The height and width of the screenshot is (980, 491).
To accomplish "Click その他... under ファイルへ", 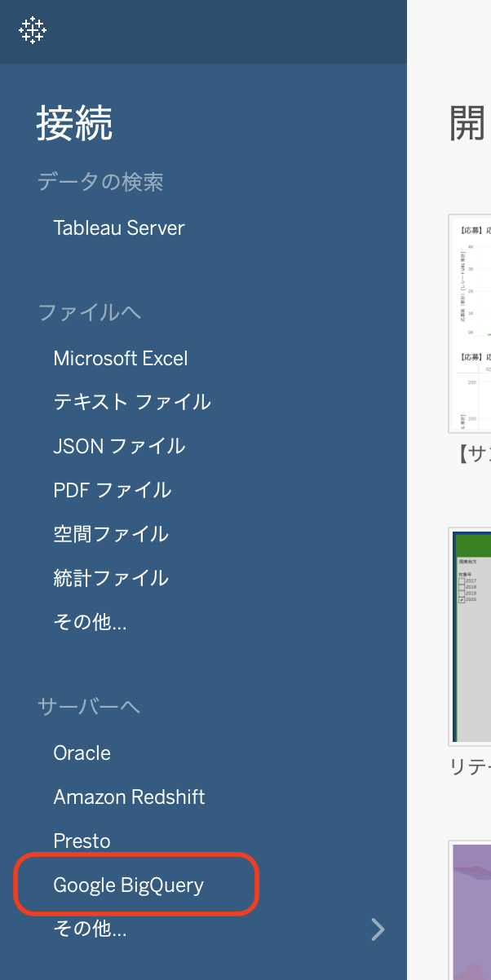I will click(x=90, y=622).
